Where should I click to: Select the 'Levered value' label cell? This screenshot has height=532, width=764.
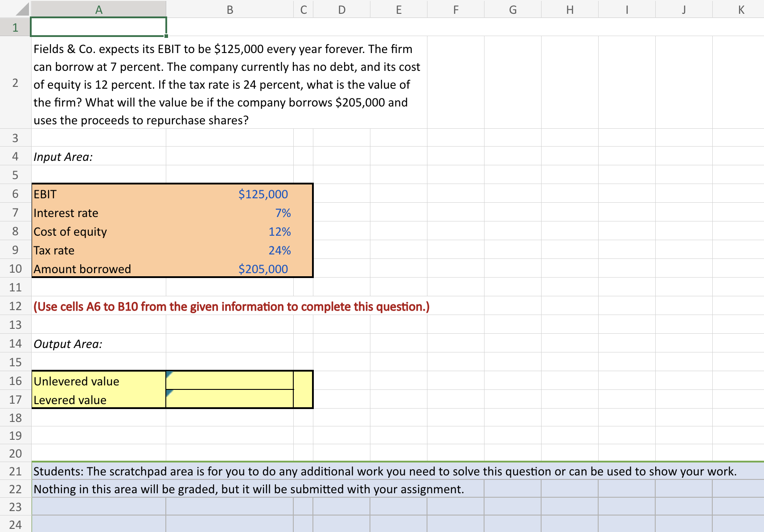point(99,400)
